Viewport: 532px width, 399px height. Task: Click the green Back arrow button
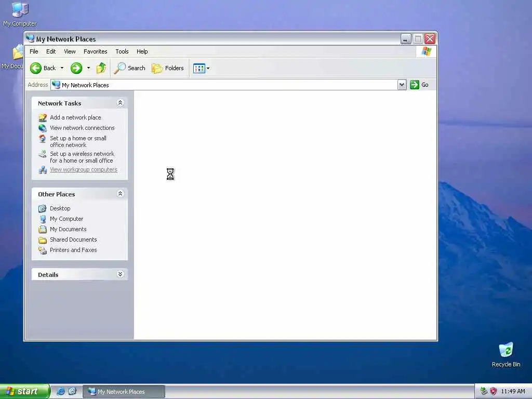coord(36,68)
